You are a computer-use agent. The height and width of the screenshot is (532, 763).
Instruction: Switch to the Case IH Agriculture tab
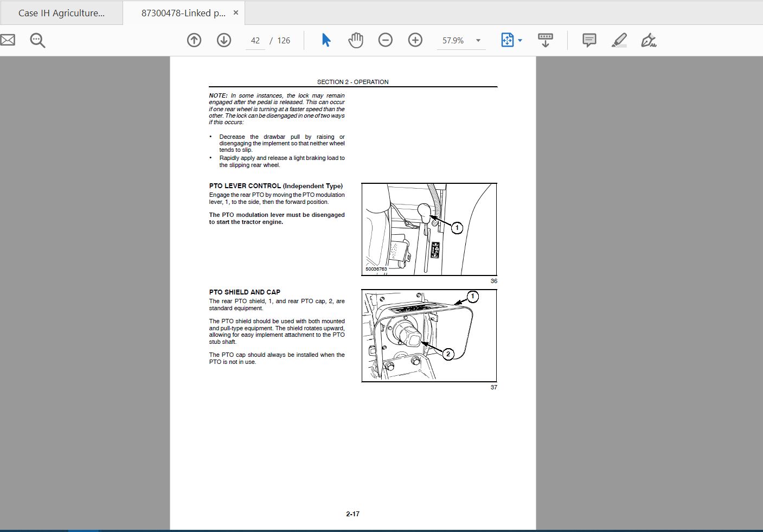61,13
